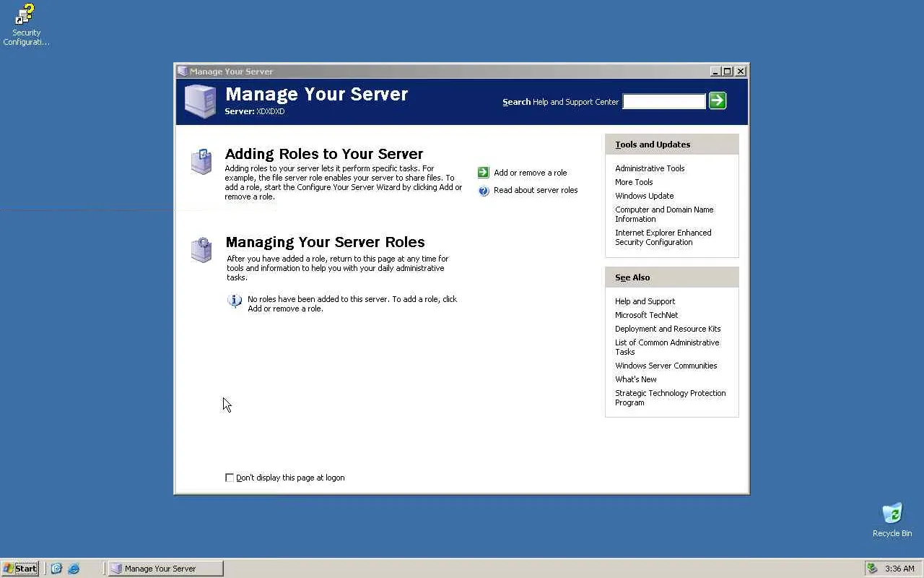Click the No roles have been added message

click(352, 303)
